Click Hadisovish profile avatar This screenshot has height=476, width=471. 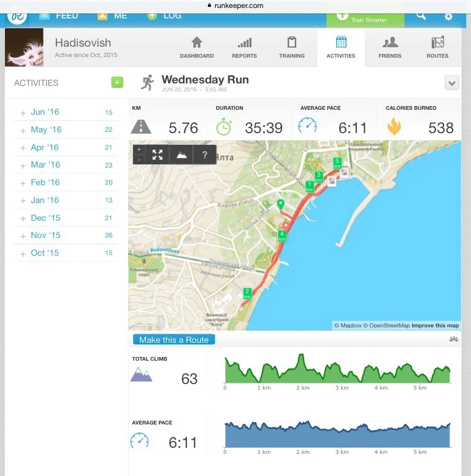(24, 47)
